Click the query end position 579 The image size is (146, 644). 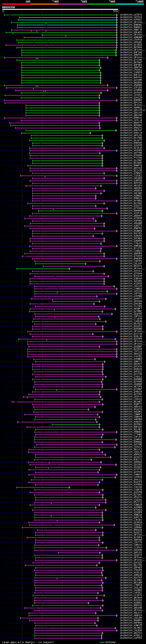pyautogui.click(x=115, y=11)
